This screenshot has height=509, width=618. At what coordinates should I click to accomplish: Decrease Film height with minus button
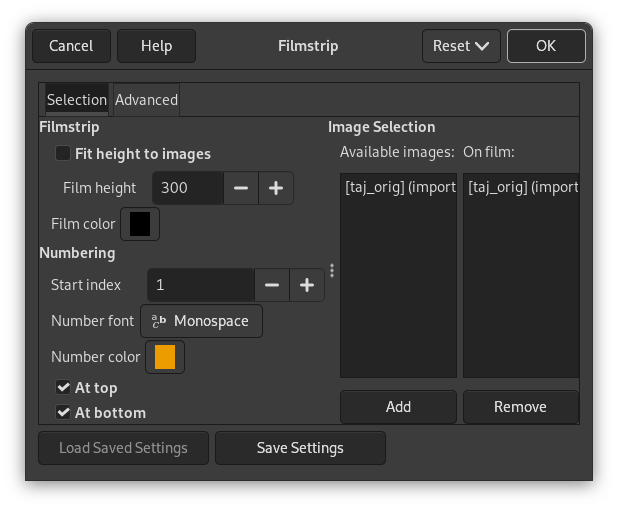pos(241,188)
